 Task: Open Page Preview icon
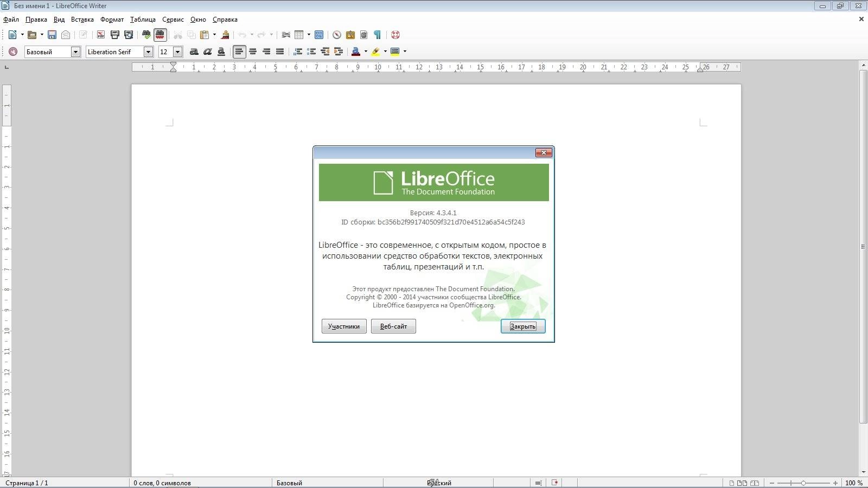[x=129, y=35]
